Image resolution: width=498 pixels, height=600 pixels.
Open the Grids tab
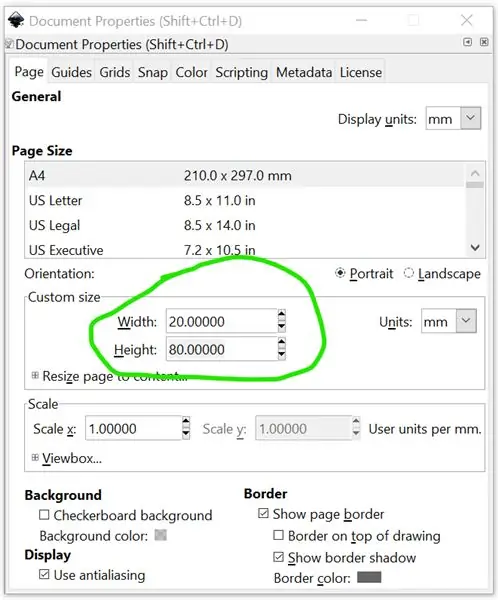pos(115,72)
